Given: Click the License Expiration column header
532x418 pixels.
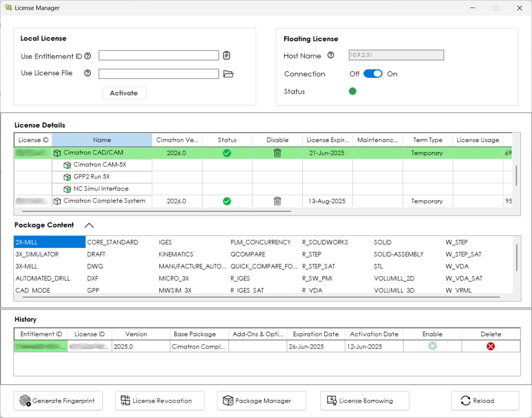Looking at the screenshot, I should click(x=327, y=140).
